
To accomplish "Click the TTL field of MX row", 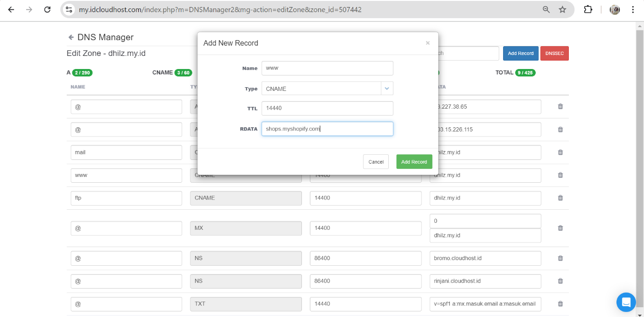I will [x=366, y=228].
